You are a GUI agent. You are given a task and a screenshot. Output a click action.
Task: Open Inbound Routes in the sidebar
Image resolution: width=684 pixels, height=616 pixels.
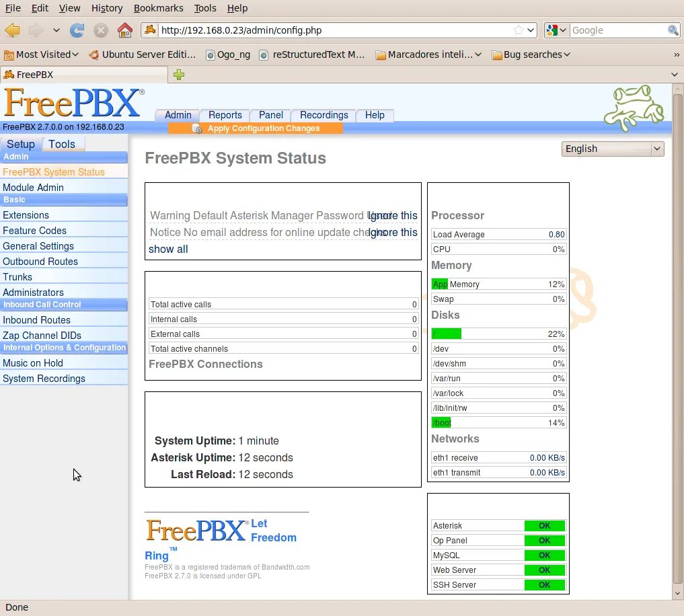pos(64,320)
